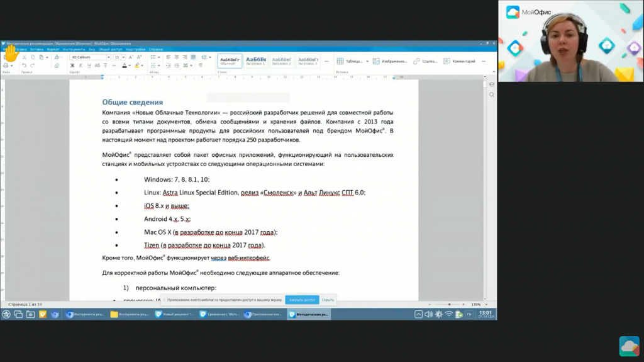The width and height of the screenshot is (644, 362).
Task: Click the Undo arrow icon
Action: click(x=25, y=65)
